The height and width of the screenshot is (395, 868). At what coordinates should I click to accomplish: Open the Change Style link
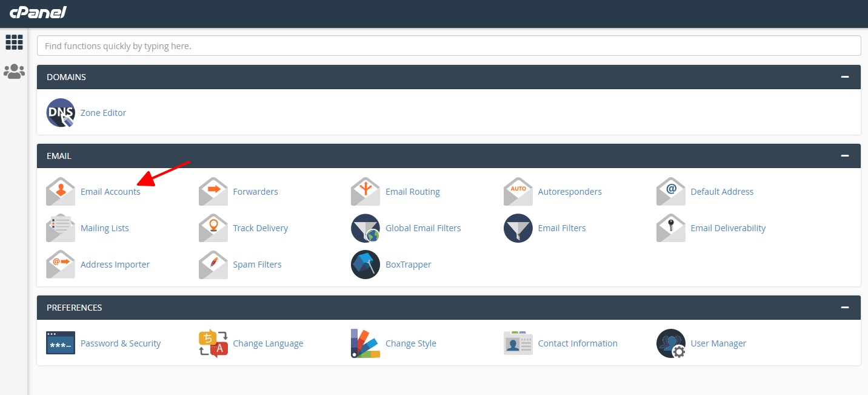point(411,343)
